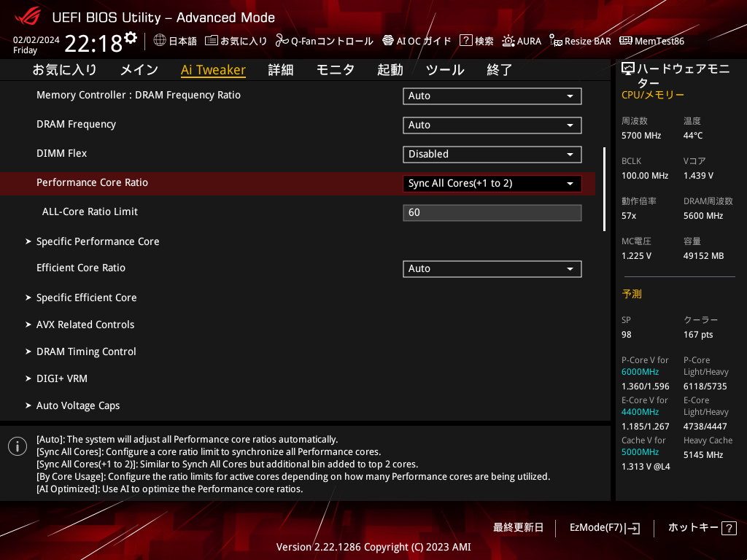Switch to the モニタ tab

[x=336, y=70]
